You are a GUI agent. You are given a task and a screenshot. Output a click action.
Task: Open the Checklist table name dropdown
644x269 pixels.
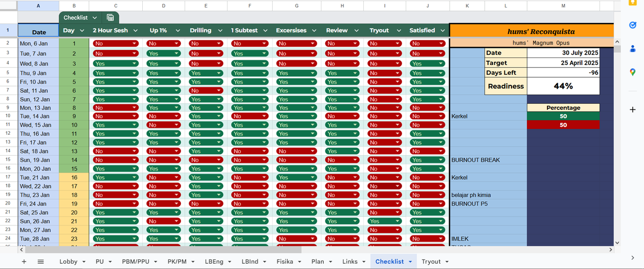coord(95,18)
